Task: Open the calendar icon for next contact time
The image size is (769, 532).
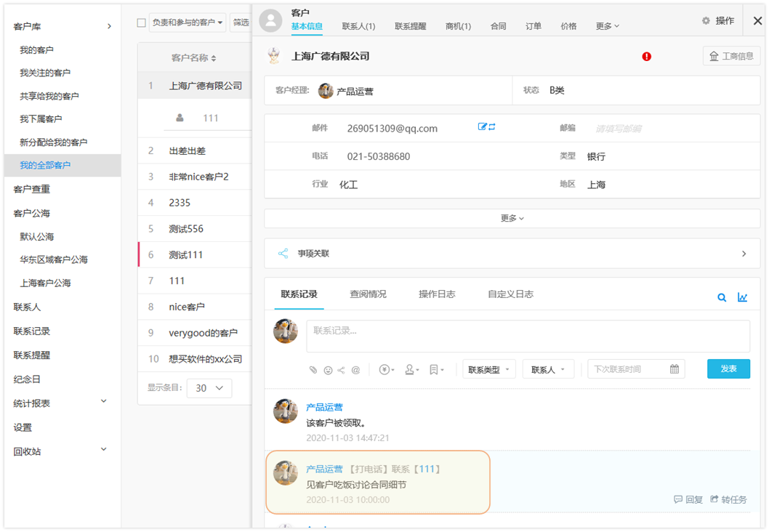Action: click(x=675, y=369)
